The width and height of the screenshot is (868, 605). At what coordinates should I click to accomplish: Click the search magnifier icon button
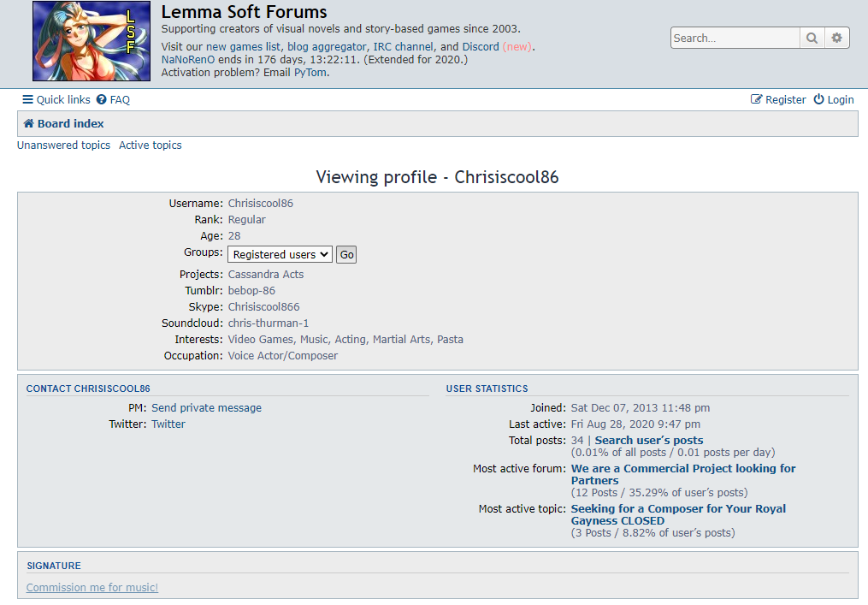pyautogui.click(x=812, y=38)
